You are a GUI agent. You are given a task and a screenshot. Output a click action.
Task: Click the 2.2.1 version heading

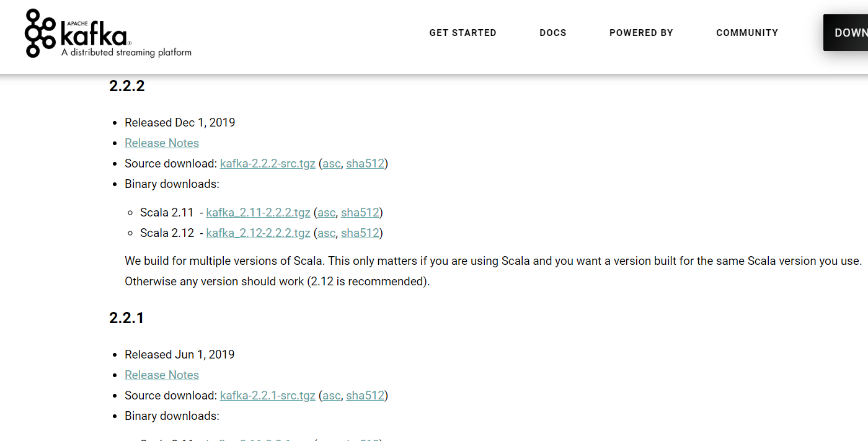126,318
